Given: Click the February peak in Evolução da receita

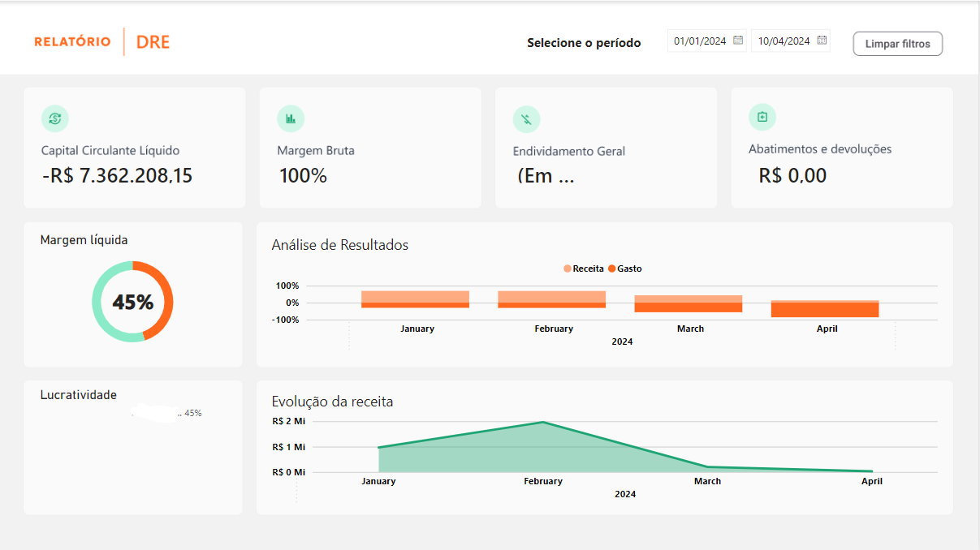Looking at the screenshot, I should [542, 423].
